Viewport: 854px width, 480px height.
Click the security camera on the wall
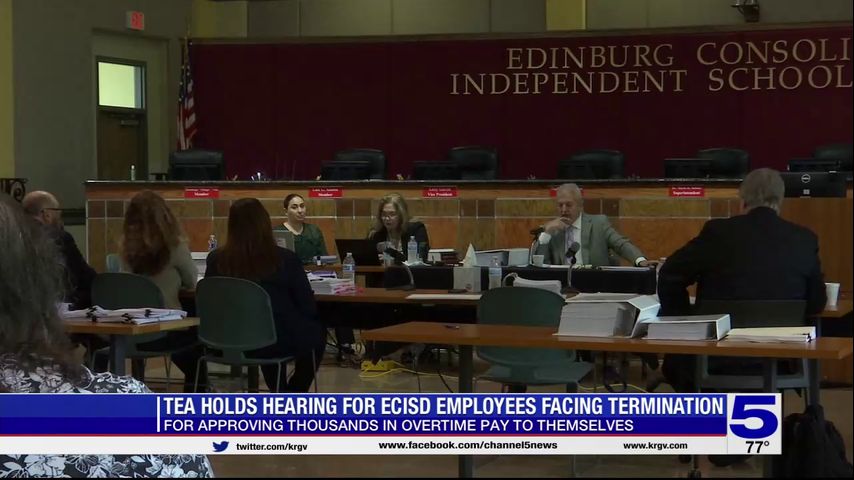[746, 9]
